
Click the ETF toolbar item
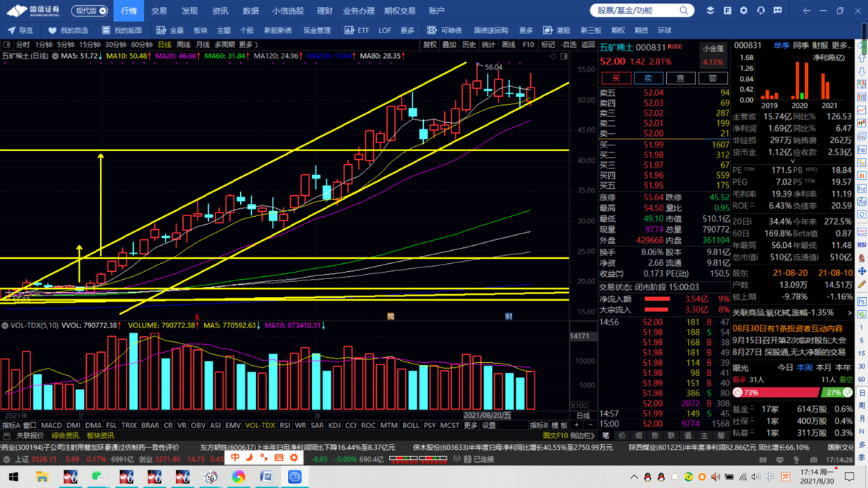coord(357,30)
